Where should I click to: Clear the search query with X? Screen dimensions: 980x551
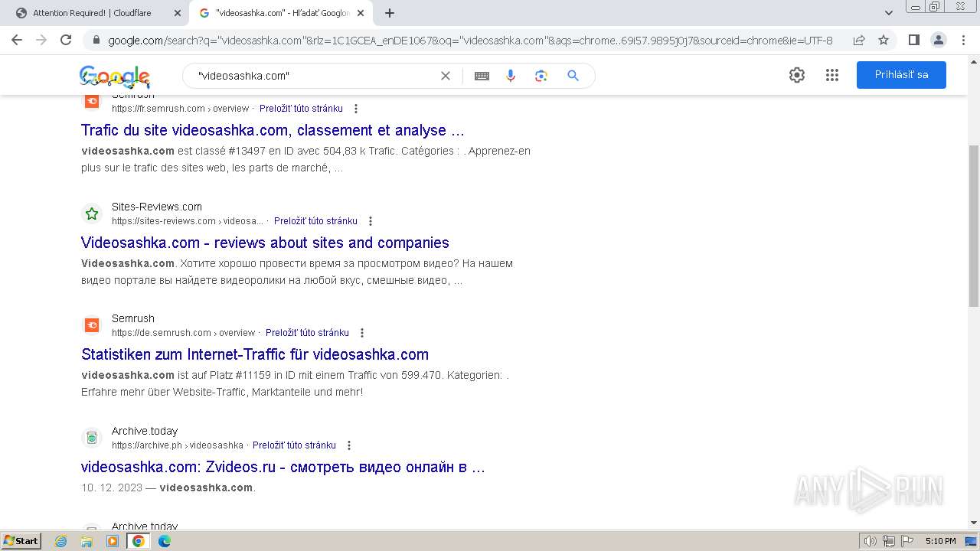point(446,76)
